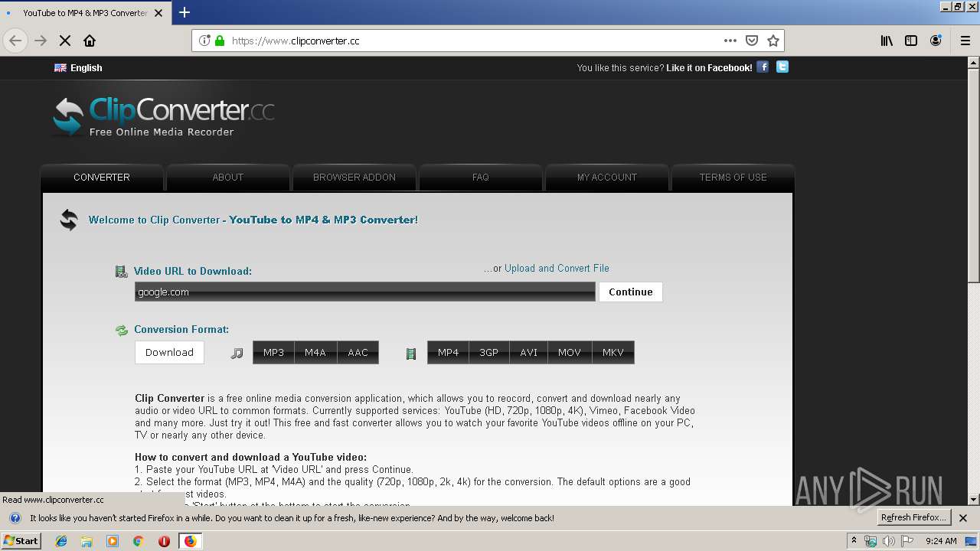Click the address bar URL
Viewport: 980px width, 551px height.
coord(296,41)
